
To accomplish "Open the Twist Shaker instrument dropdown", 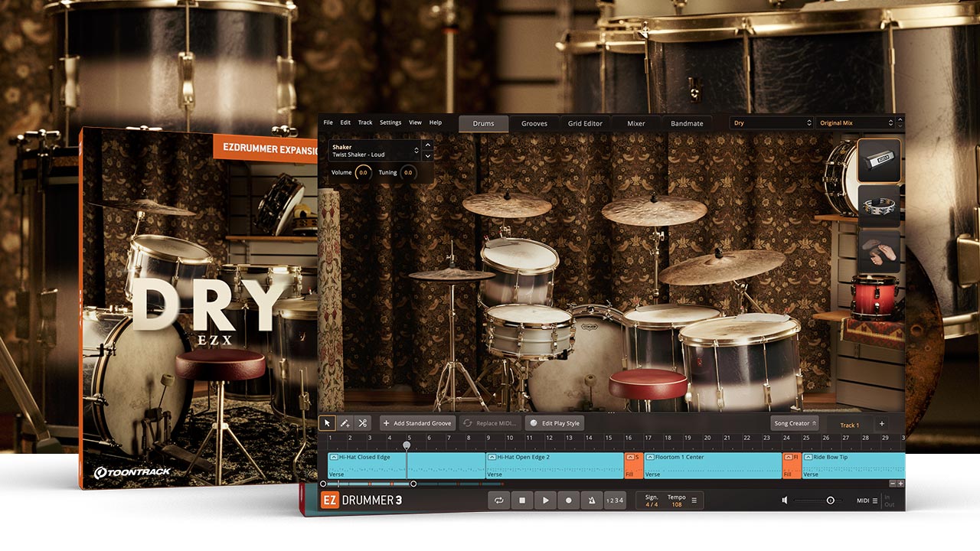I will (375, 151).
